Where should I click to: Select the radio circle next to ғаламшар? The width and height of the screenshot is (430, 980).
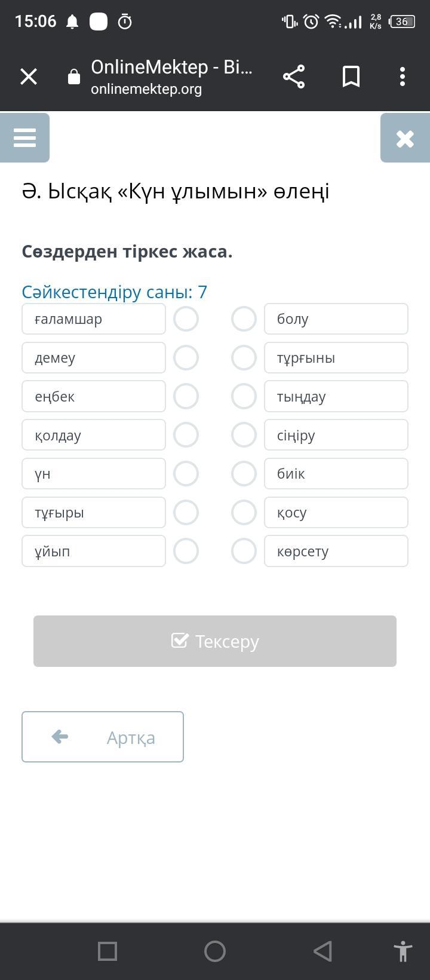pyautogui.click(x=186, y=319)
